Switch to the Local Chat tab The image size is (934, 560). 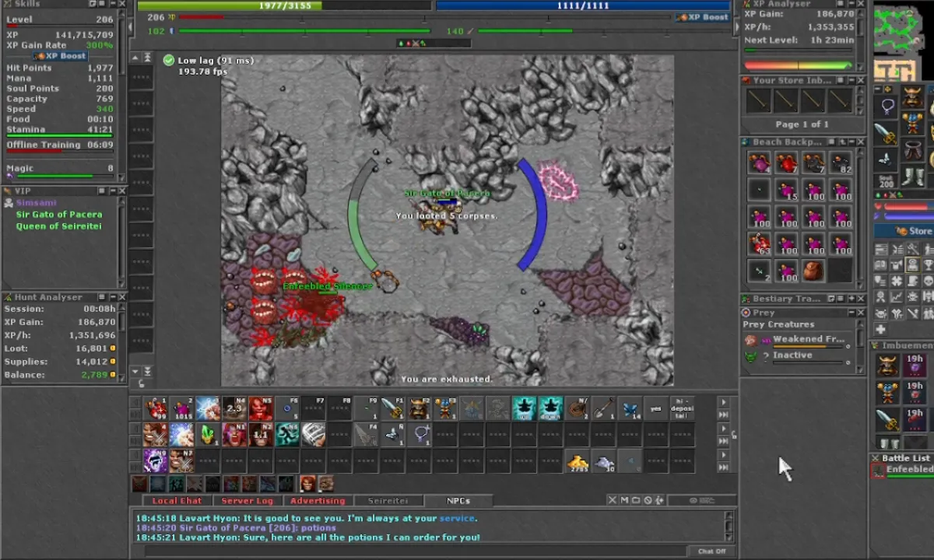click(177, 501)
